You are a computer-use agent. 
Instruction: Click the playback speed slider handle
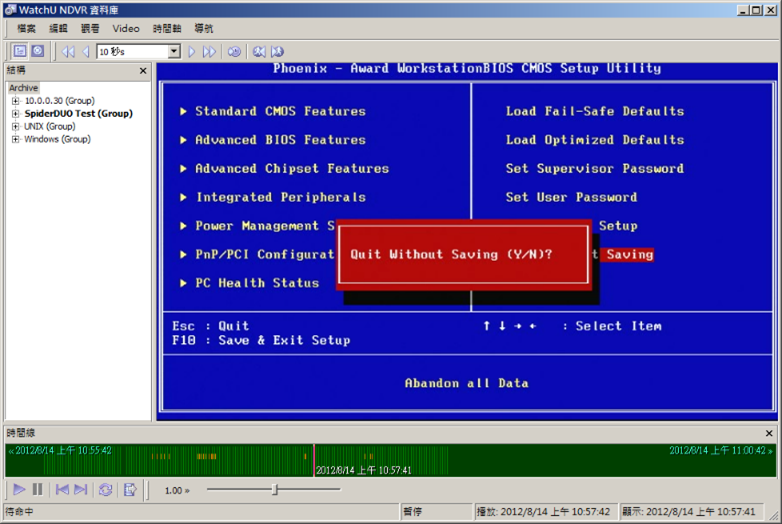tap(275, 489)
